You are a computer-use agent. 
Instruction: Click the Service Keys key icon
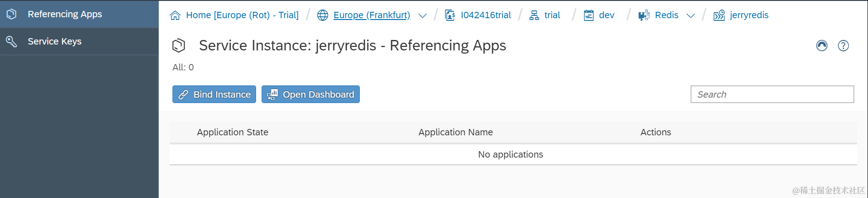pos(11,41)
